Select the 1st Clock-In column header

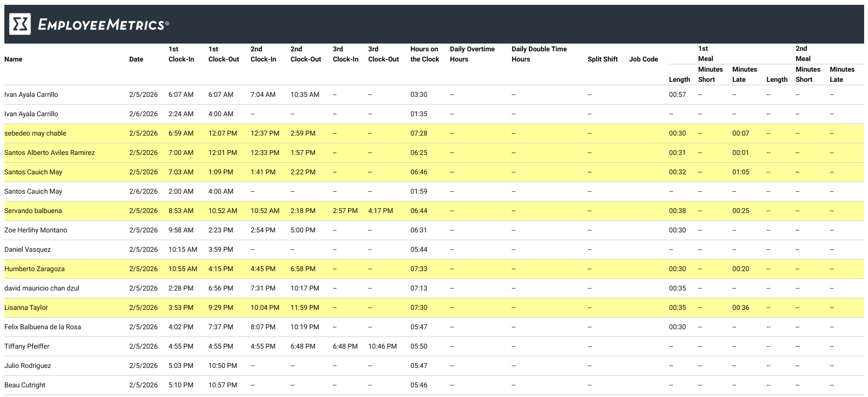[x=181, y=54]
